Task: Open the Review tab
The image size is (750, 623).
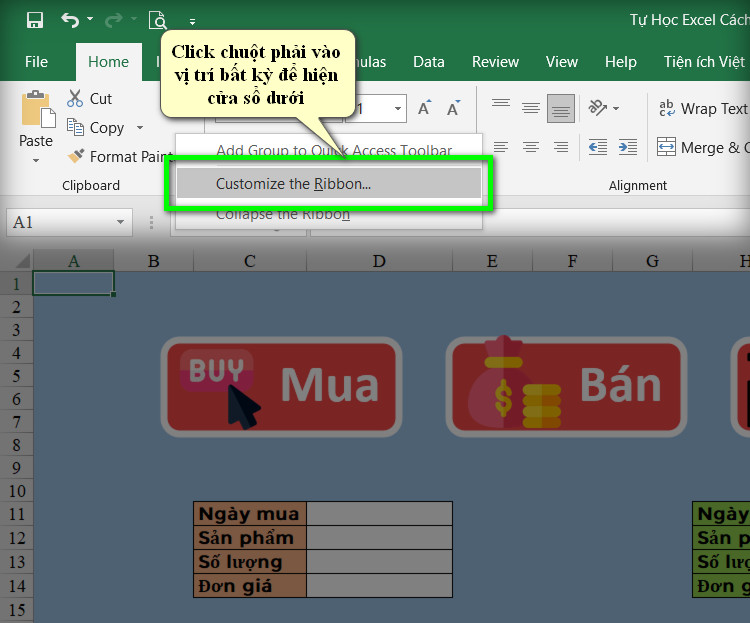Action: (x=495, y=62)
